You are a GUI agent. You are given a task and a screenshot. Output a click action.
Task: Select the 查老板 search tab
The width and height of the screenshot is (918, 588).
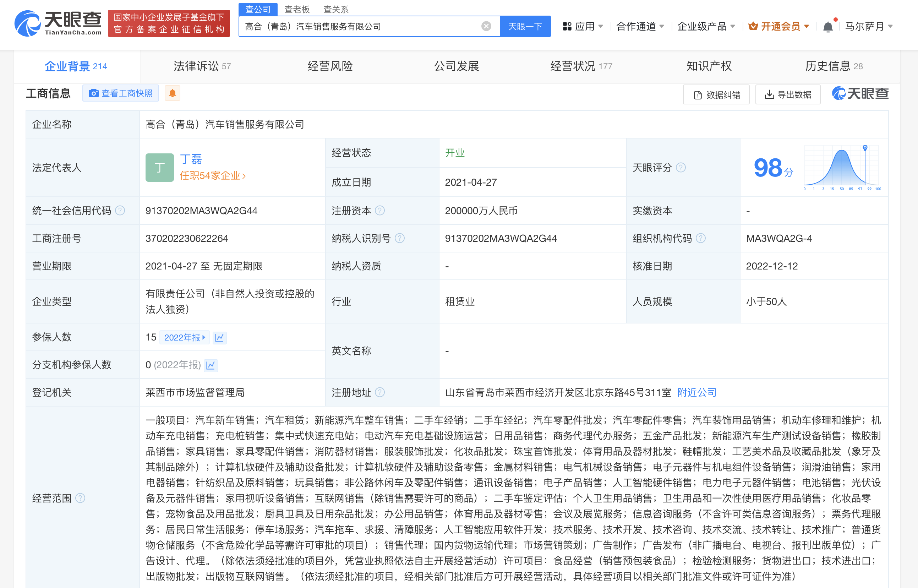tap(297, 9)
